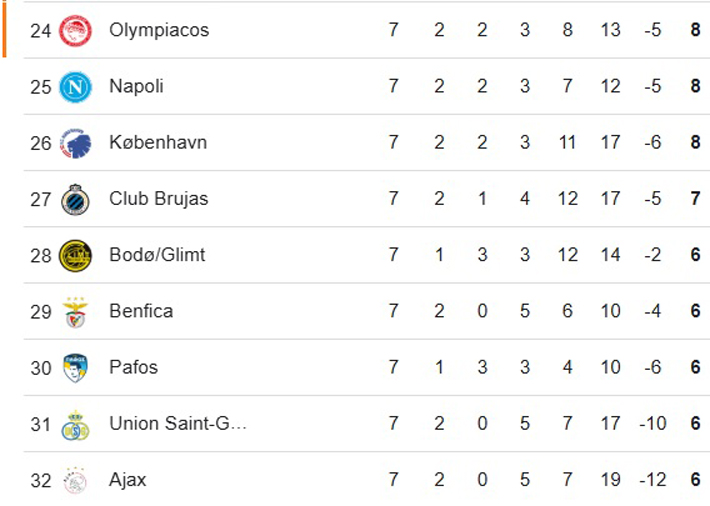Select the Pafos team name
The image size is (710, 506).
tap(133, 367)
